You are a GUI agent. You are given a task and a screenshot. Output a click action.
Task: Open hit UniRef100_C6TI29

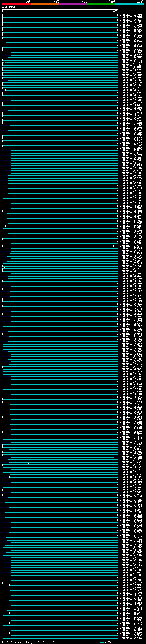coord(131,20)
